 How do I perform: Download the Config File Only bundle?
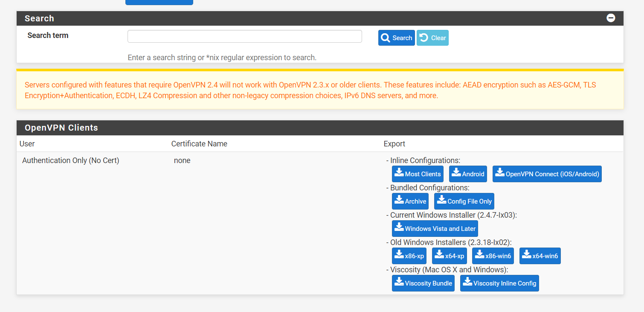(x=464, y=201)
